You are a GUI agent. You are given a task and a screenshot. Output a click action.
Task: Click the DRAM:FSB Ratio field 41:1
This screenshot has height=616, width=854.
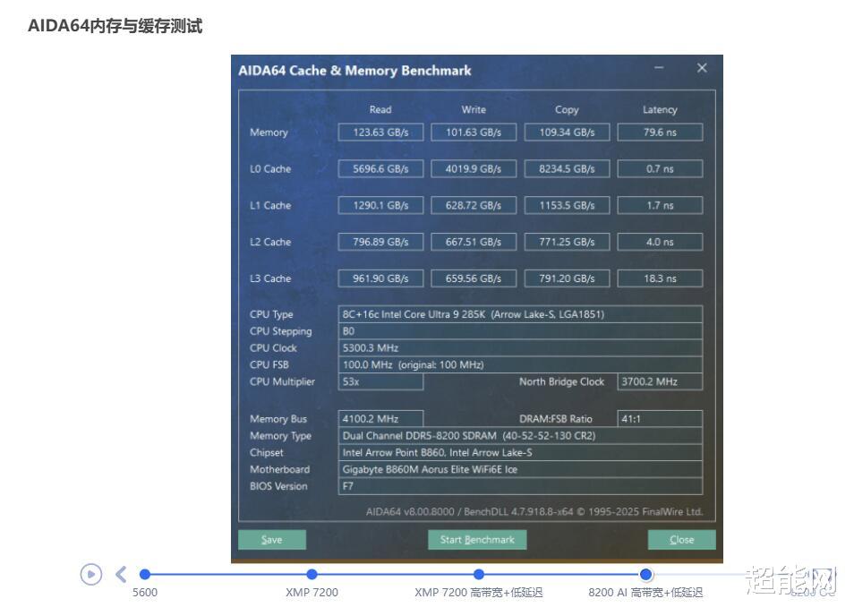click(x=660, y=419)
